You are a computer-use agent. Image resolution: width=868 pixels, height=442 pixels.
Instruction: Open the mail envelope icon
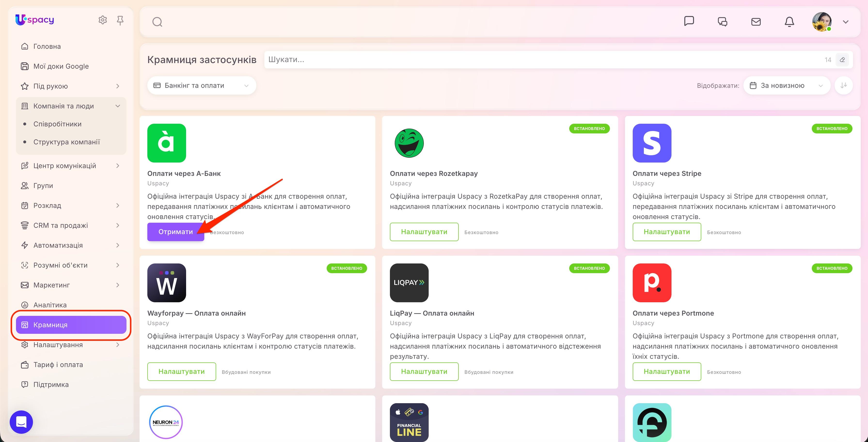[x=756, y=22]
